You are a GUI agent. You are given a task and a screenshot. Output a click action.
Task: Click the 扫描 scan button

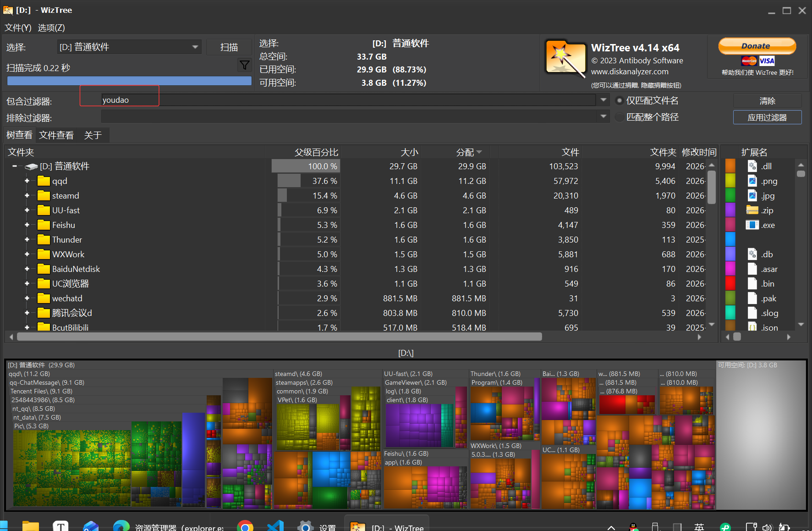coord(229,47)
